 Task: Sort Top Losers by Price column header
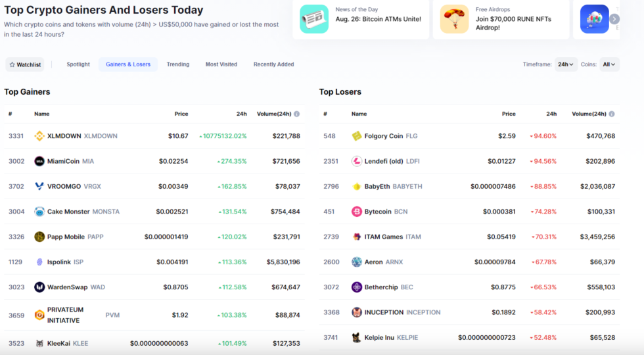(508, 114)
